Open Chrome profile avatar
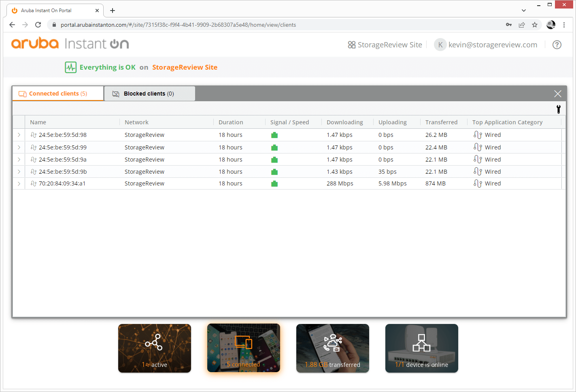 coord(551,25)
